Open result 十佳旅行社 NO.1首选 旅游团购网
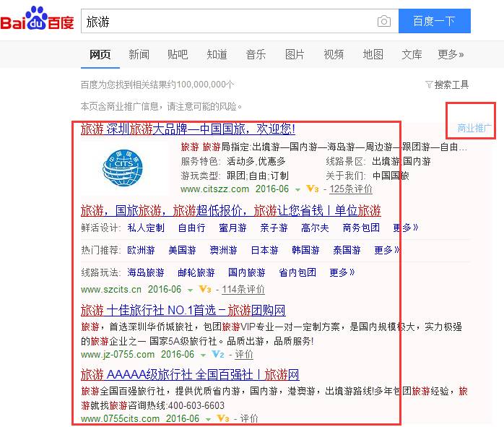 pos(183,311)
